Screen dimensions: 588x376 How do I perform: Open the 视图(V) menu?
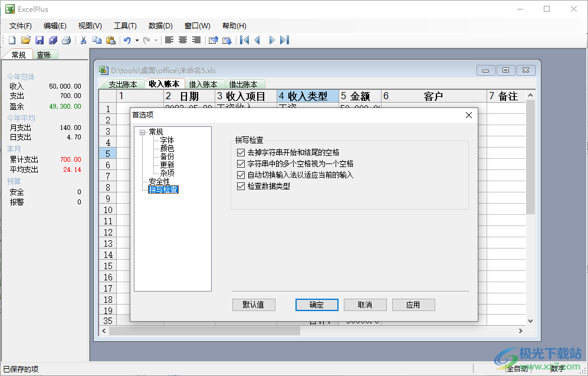[90, 26]
